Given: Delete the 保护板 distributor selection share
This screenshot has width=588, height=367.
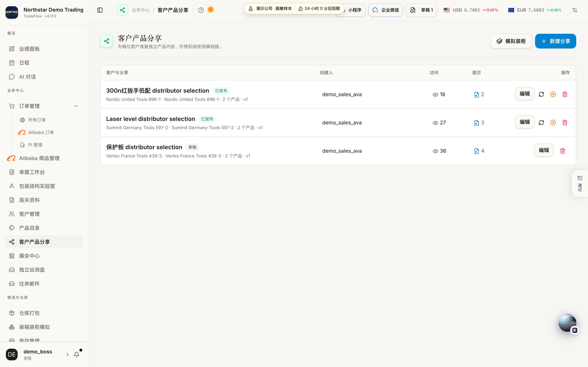Looking at the screenshot, I should [x=562, y=151].
